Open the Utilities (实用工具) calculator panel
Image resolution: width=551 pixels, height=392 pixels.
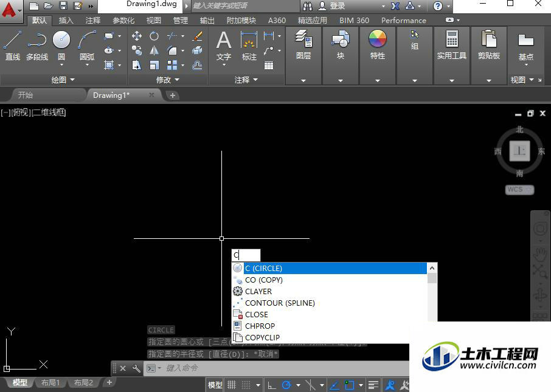pyautogui.click(x=451, y=44)
